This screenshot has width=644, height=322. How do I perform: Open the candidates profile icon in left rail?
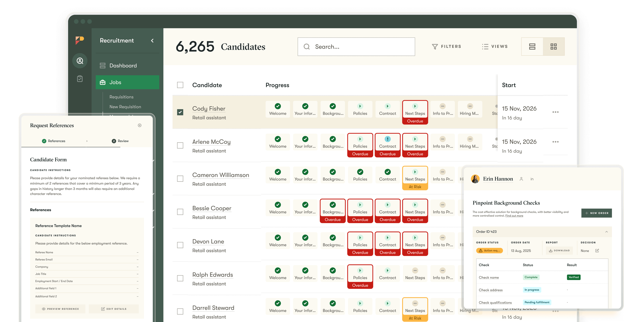[80, 61]
